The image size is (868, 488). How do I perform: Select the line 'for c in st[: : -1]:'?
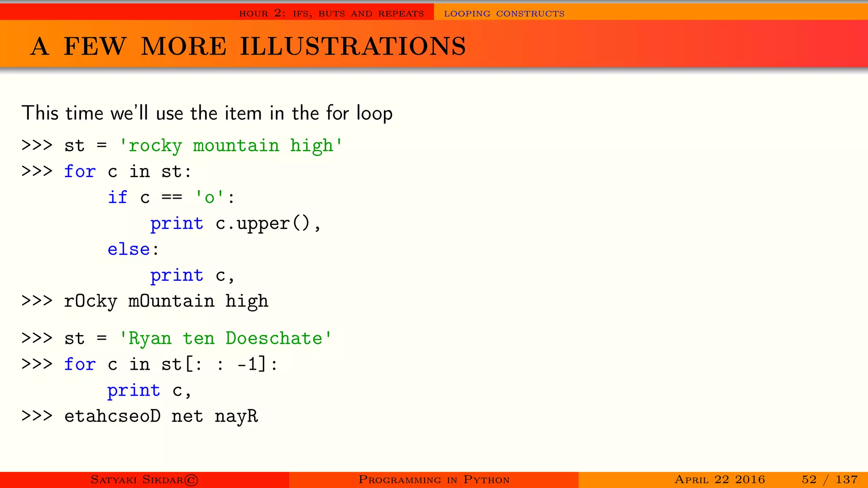tap(150, 364)
